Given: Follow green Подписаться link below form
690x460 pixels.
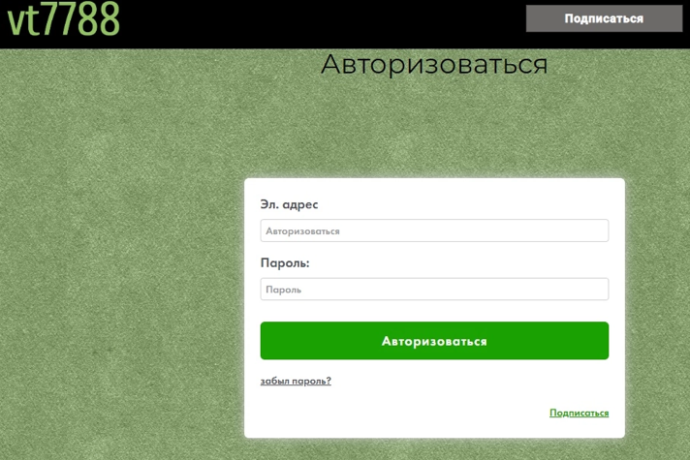Looking at the screenshot, I should point(579,413).
